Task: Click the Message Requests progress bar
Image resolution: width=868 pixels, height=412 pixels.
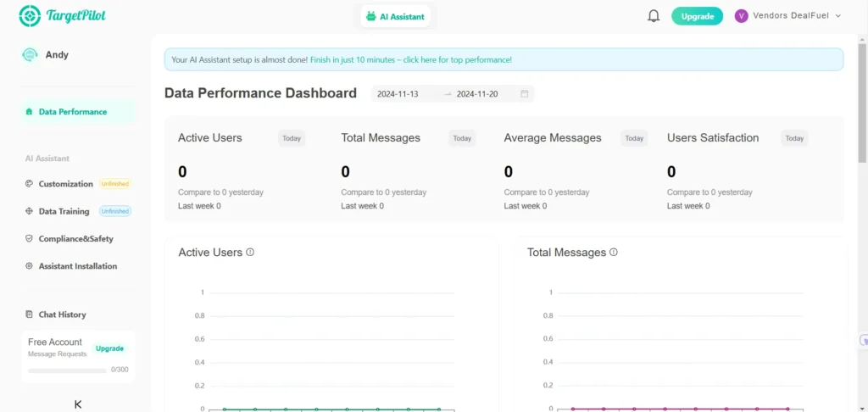Action: pyautogui.click(x=67, y=370)
